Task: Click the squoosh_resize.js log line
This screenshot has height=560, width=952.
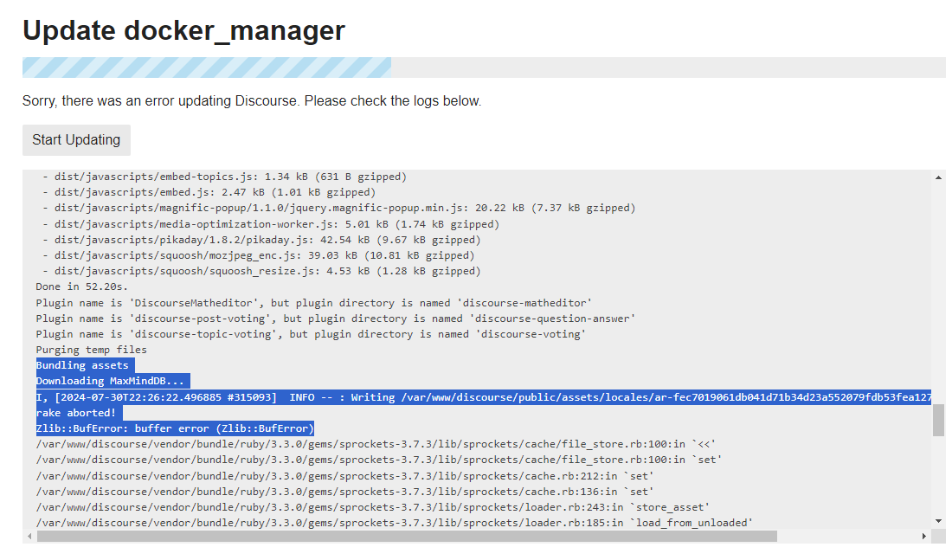Action: click(x=261, y=272)
